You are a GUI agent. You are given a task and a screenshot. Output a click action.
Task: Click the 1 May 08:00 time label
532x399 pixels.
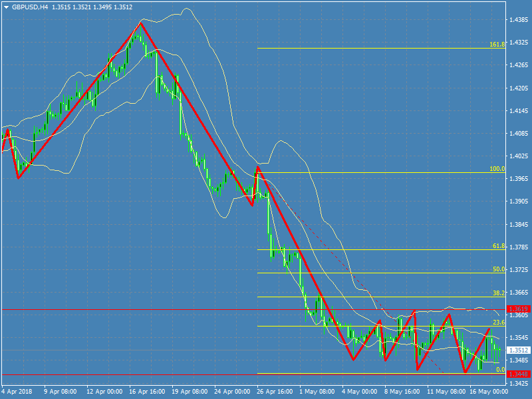pyautogui.click(x=317, y=392)
